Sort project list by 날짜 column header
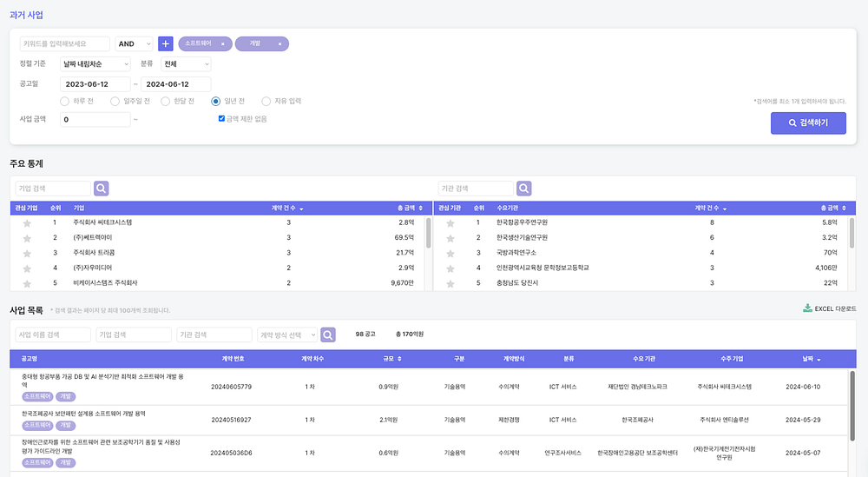868x477 pixels. tap(812, 359)
